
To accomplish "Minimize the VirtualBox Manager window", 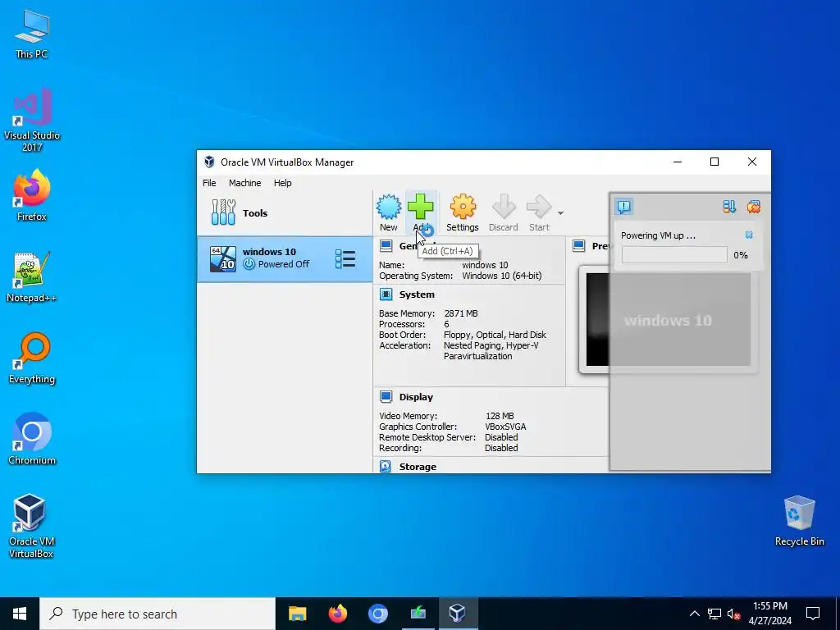I will tap(678, 162).
